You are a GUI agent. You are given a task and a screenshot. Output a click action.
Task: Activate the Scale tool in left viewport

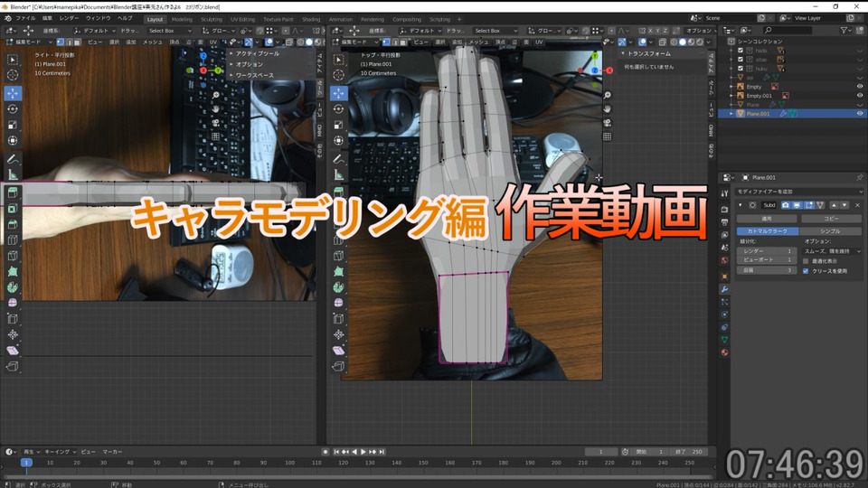pyautogui.click(x=13, y=125)
